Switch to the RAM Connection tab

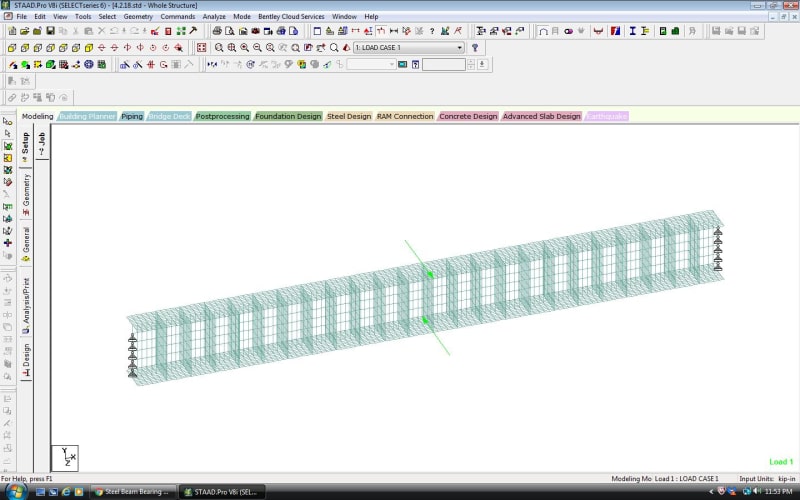click(x=405, y=116)
